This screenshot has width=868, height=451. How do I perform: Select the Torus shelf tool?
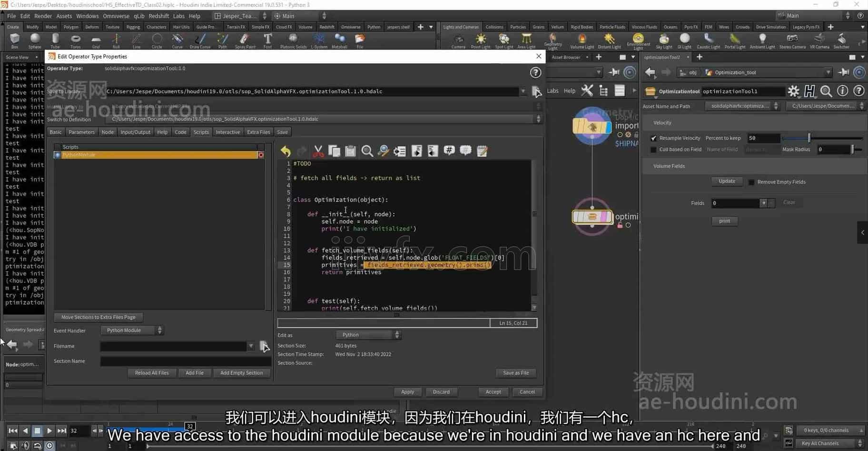75,40
